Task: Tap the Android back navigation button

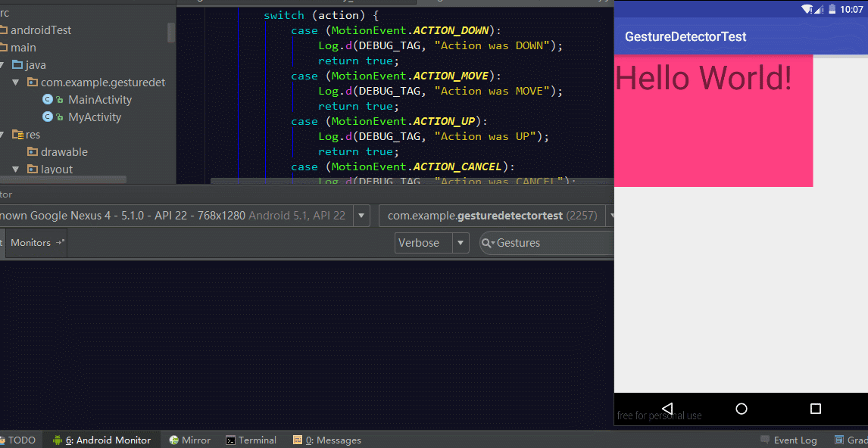Action: click(667, 409)
